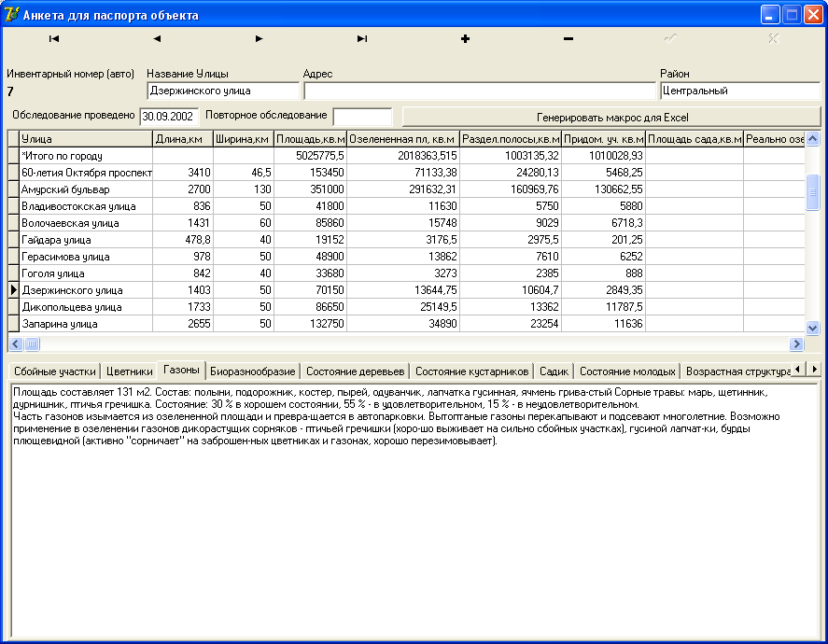The image size is (828, 644).
Task: Switch to Состояние деревьев tab
Action: point(355,371)
